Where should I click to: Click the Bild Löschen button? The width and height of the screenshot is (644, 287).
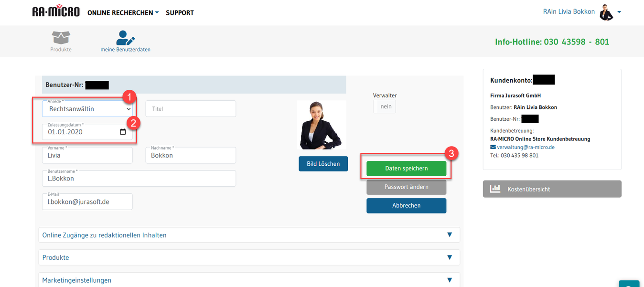pyautogui.click(x=323, y=164)
